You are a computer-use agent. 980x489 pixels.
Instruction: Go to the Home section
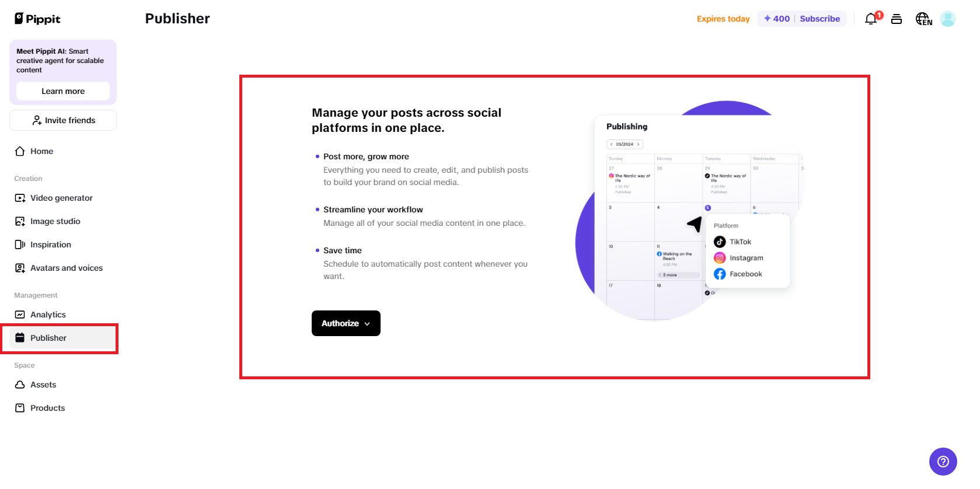(41, 151)
